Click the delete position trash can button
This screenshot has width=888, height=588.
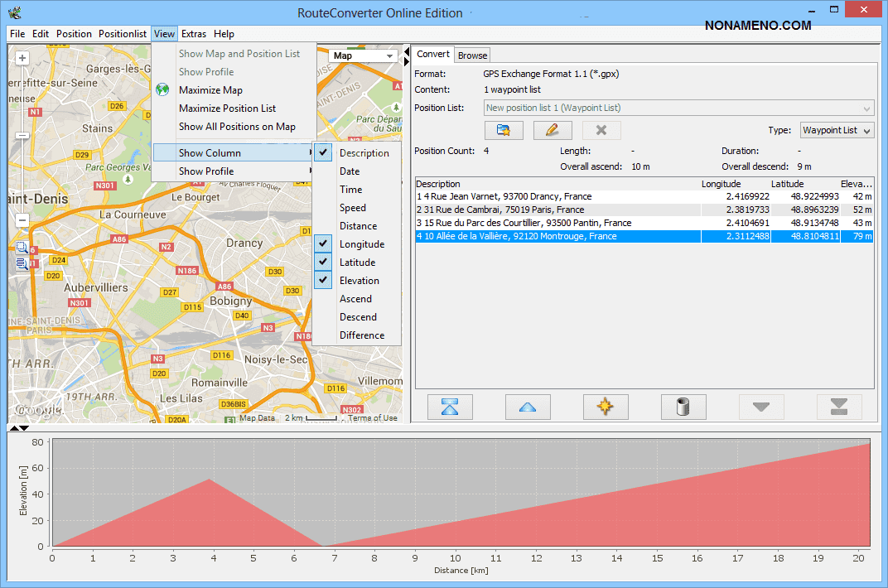pyautogui.click(x=683, y=407)
